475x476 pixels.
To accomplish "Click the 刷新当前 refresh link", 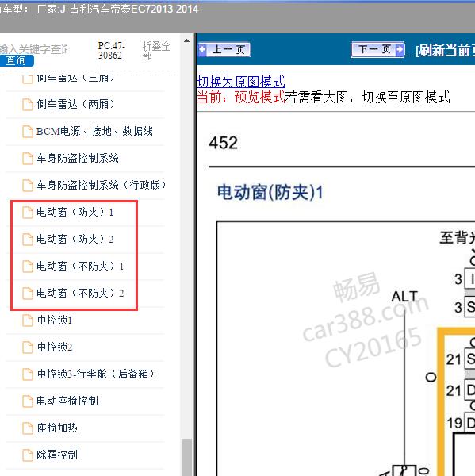I will pos(445,51).
